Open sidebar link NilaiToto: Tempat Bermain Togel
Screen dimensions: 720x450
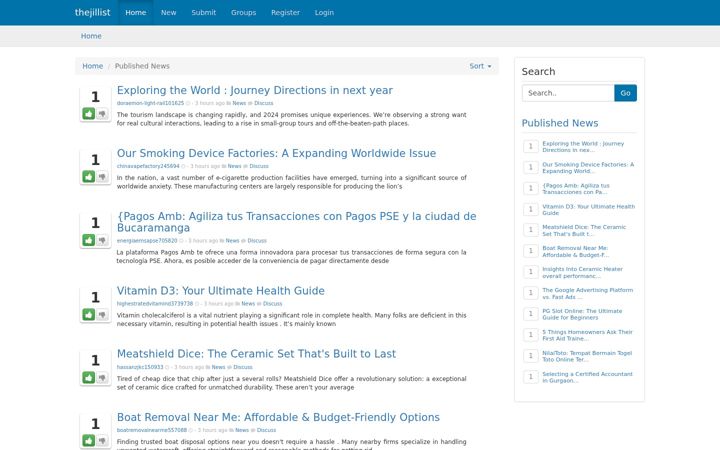pos(587,356)
